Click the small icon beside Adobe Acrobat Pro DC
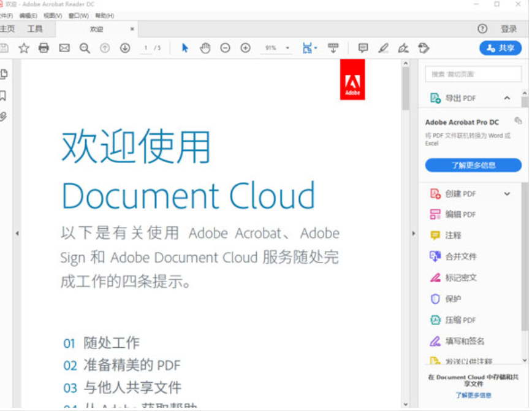This screenshot has width=532, height=411. pos(518,121)
